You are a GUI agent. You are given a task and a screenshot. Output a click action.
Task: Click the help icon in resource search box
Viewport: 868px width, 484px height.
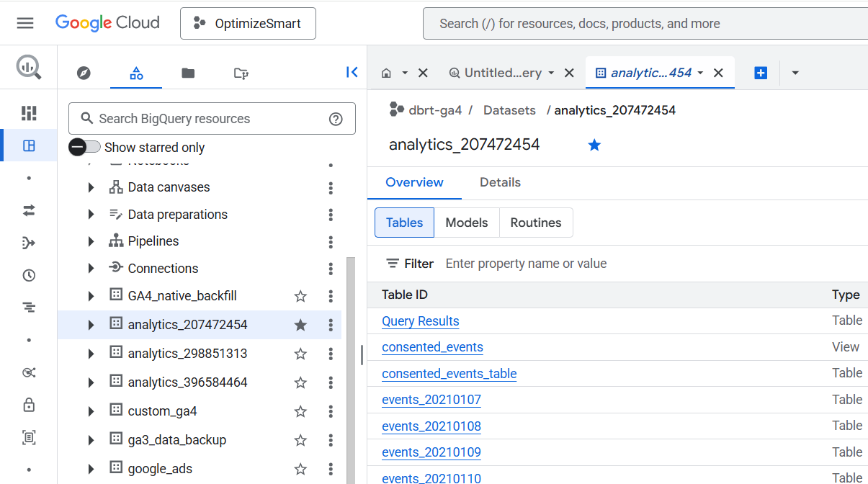(x=336, y=119)
